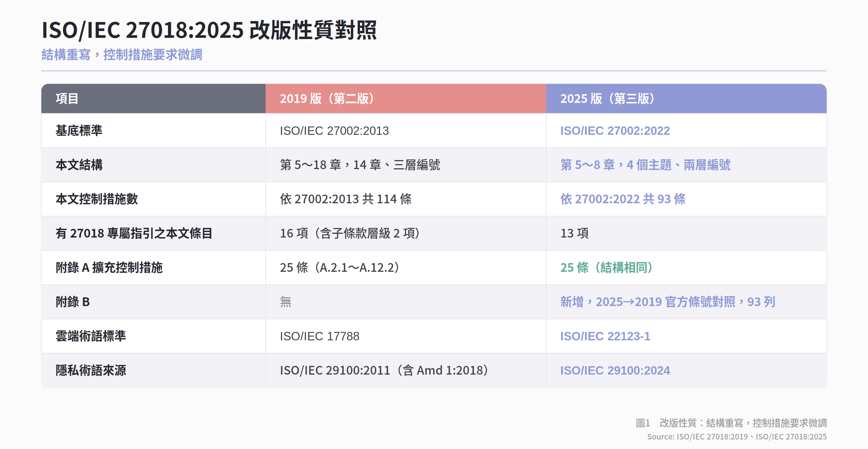This screenshot has width=868, height=449.
Task: Click the subtitle '結構重寫，控制措施要求微調'
Action: pos(122,55)
